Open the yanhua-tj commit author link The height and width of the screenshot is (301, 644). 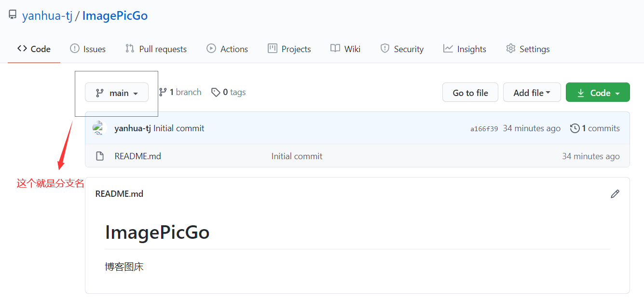[133, 128]
